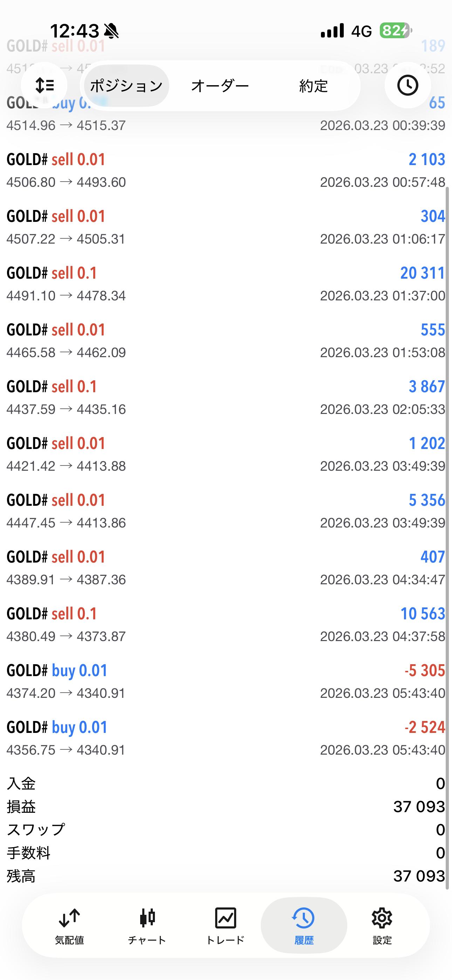452x980 pixels.
Task: Tap the 残高 balance summary row
Action: [x=226, y=876]
